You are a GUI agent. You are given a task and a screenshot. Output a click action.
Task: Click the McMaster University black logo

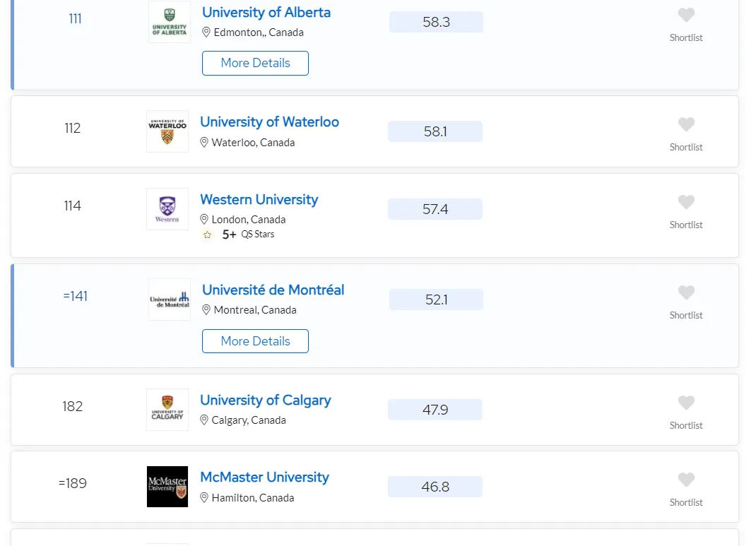point(167,487)
